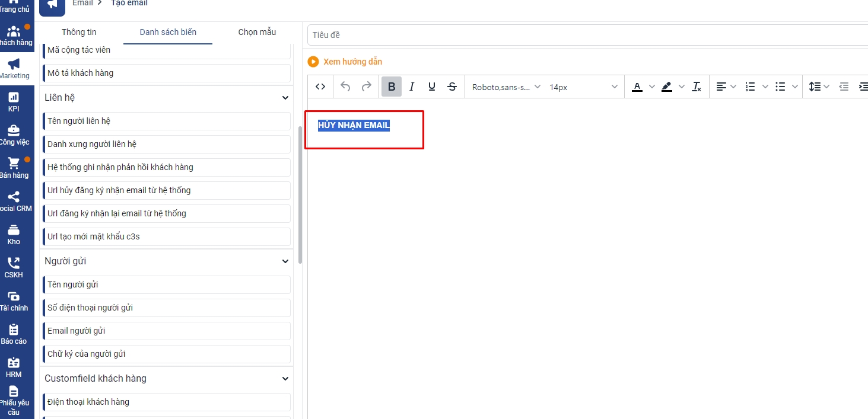The height and width of the screenshot is (419, 868).
Task: Apply strikethrough formatting
Action: (x=452, y=87)
